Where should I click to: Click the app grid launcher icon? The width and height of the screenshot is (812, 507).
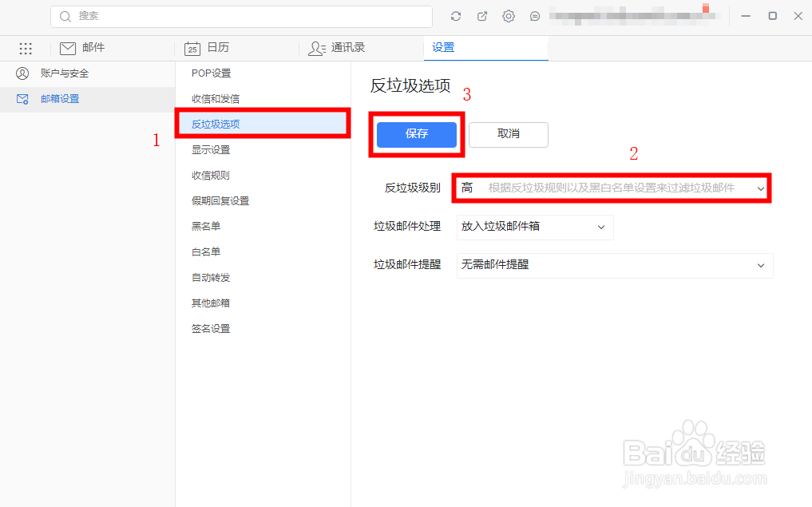point(25,48)
